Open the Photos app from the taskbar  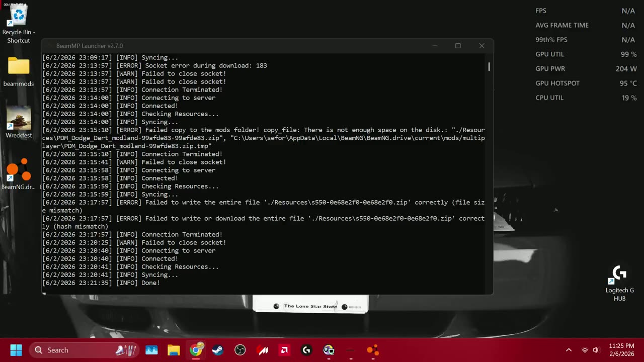[x=151, y=350]
